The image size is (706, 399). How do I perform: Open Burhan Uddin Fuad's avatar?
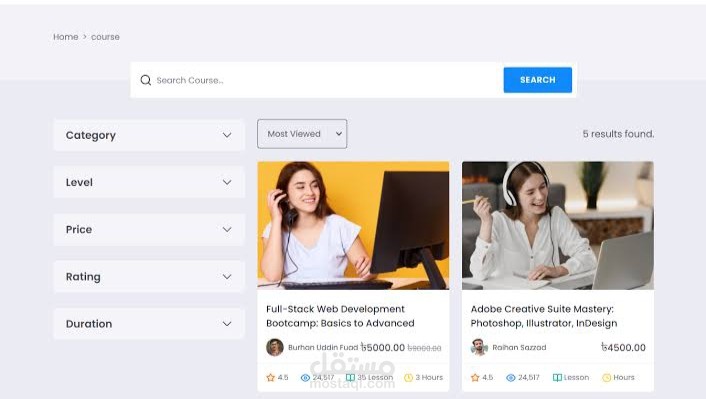(275, 347)
